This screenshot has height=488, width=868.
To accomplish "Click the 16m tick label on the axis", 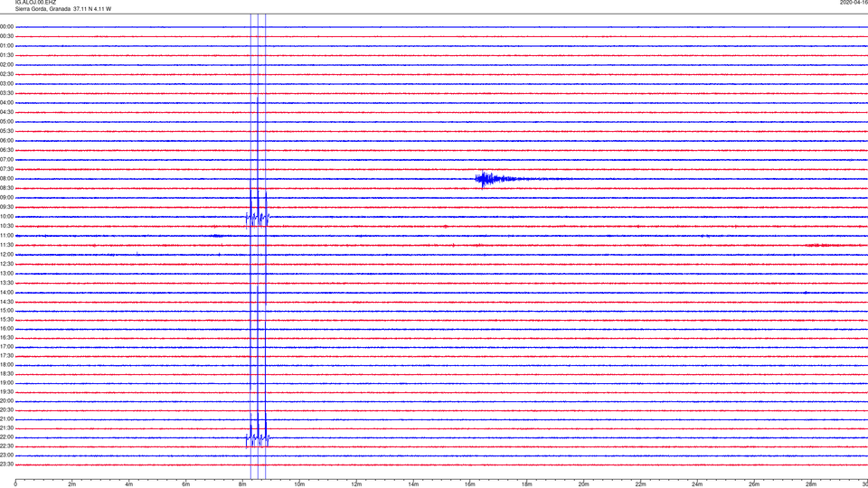I will click(469, 484).
